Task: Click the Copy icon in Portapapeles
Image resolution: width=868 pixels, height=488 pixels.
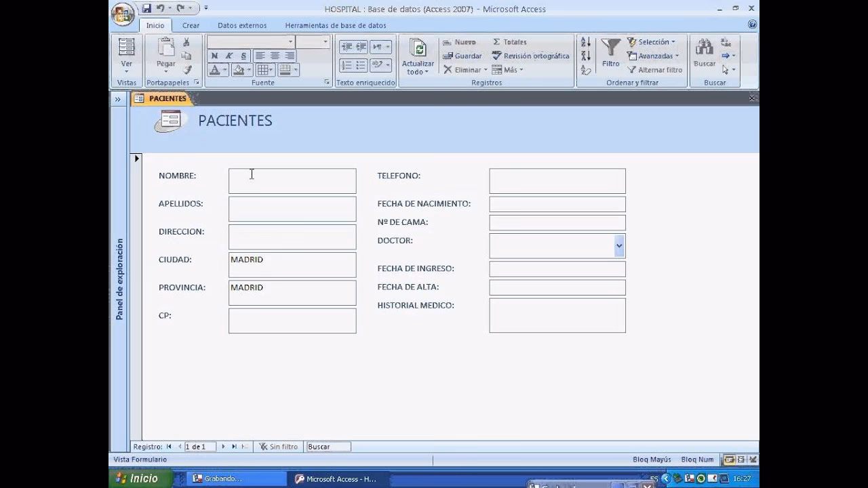Action: (186, 56)
